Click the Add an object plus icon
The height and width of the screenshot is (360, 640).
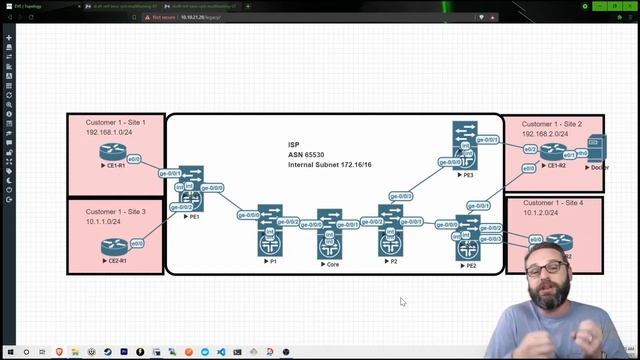pyautogui.click(x=9, y=38)
